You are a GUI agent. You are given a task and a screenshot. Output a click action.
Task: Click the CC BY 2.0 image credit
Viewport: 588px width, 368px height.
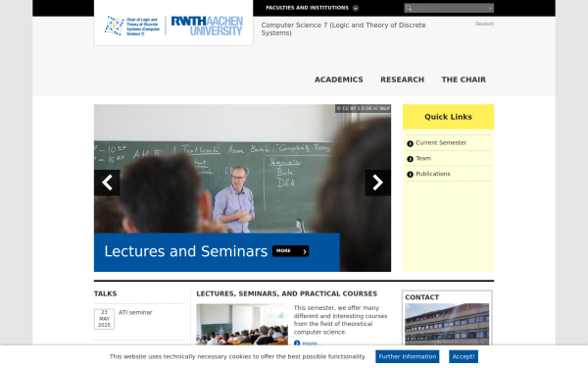363,108
